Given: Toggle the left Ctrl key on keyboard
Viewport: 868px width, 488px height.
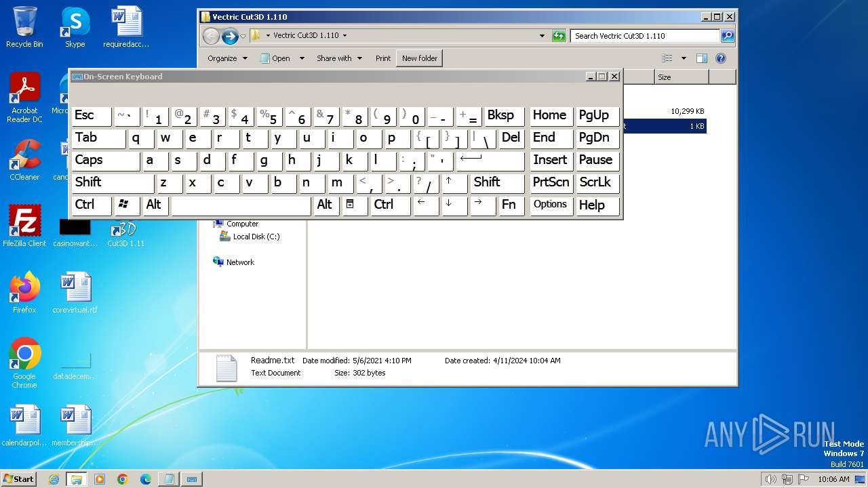Looking at the screenshot, I should pyautogui.click(x=92, y=205).
